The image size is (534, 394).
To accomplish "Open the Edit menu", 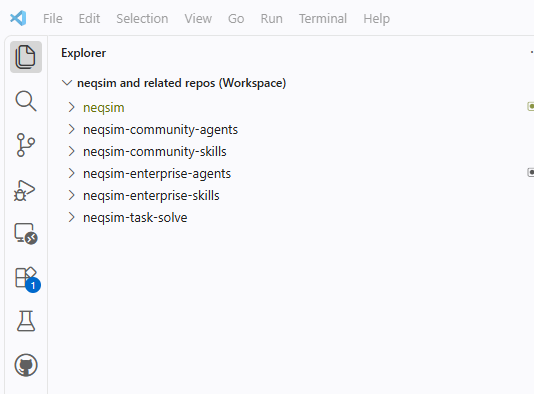I will coord(89,18).
